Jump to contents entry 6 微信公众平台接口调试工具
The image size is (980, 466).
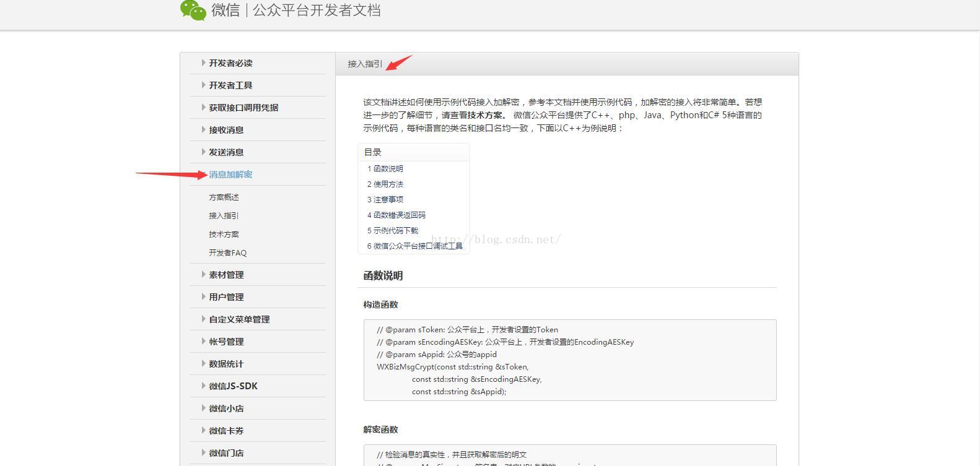[x=414, y=246]
